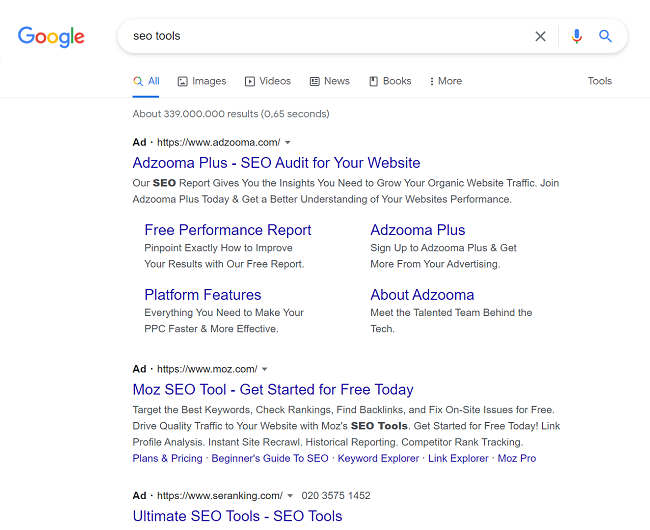This screenshot has height=530, width=650.
Task: Expand the More search options menu
Action: tap(446, 81)
